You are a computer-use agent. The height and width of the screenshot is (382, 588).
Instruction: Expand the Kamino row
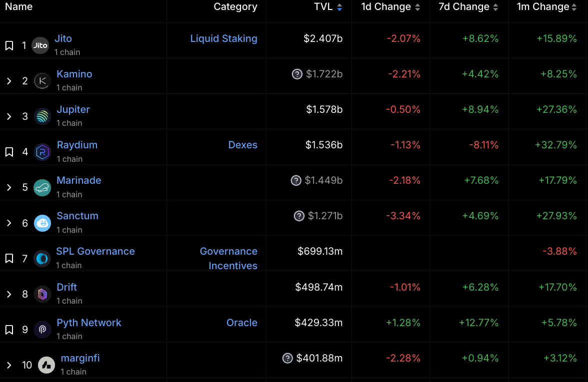click(x=9, y=81)
